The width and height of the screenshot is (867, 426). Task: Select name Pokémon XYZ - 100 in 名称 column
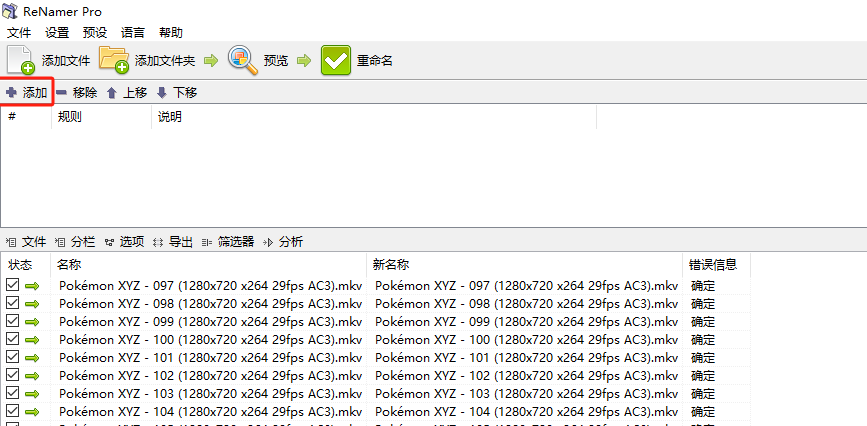click(x=210, y=340)
